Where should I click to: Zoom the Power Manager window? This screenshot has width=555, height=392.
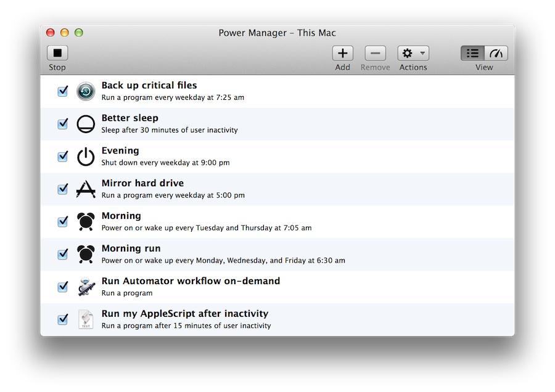pyautogui.click(x=78, y=33)
